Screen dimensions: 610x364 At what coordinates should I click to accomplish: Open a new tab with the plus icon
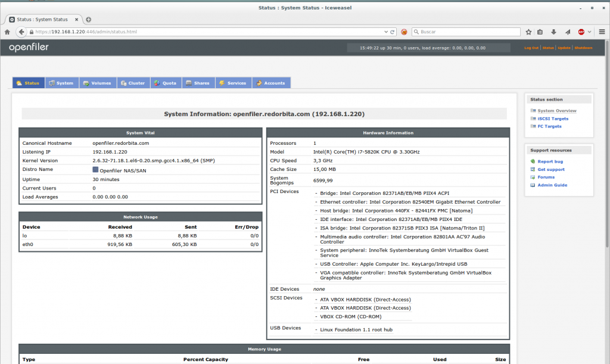pos(88,19)
